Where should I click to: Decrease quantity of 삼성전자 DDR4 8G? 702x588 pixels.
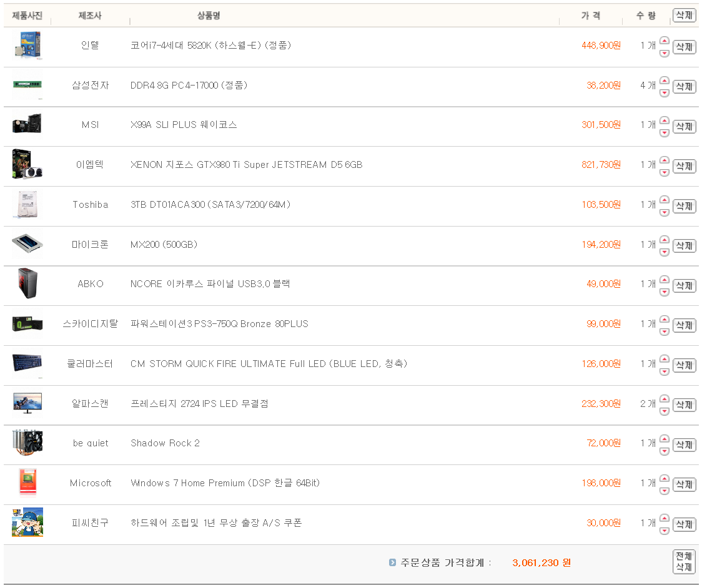click(665, 93)
